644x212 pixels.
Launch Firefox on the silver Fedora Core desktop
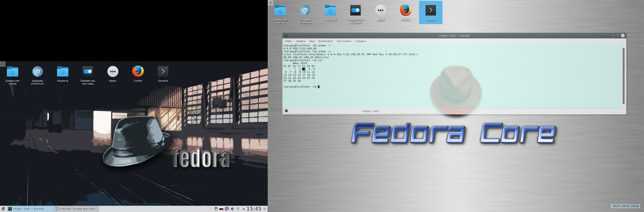coord(405,13)
